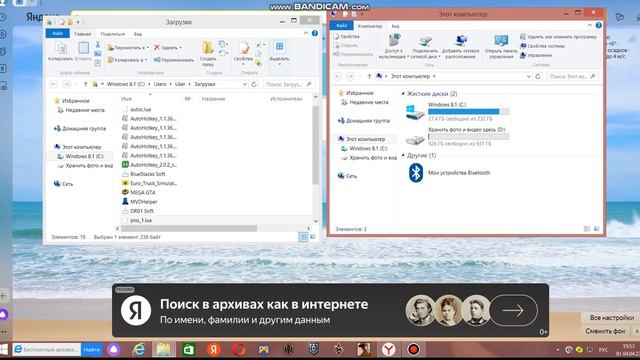Open Компьютер tab in Этот компьютер window

(370, 26)
